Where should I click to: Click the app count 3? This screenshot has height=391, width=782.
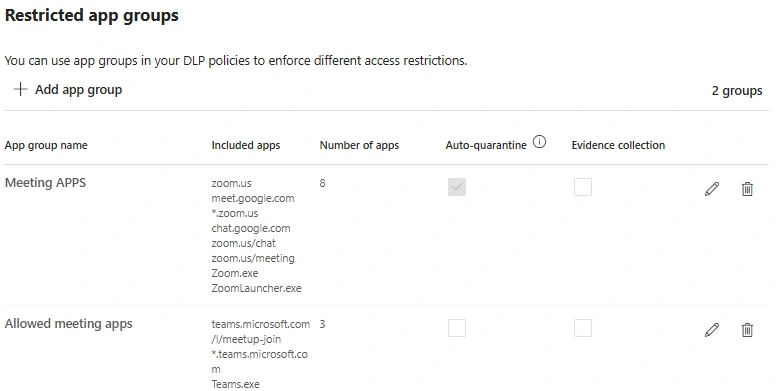322,324
